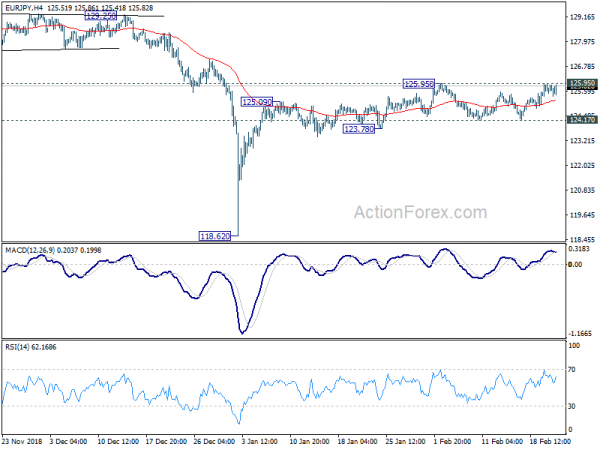This screenshot has width=600, height=450.
Task: Click the 123.780 price label
Action: pos(359,129)
